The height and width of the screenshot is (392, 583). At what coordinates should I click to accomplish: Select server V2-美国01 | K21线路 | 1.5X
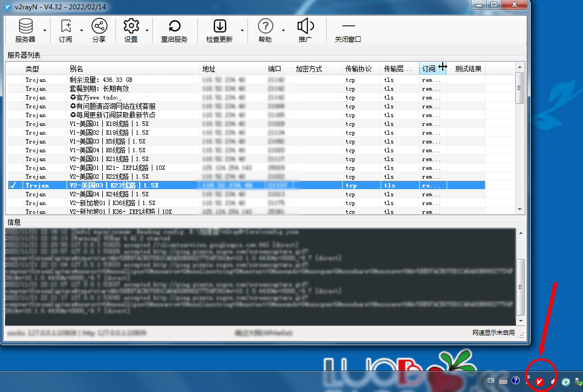[246, 159]
